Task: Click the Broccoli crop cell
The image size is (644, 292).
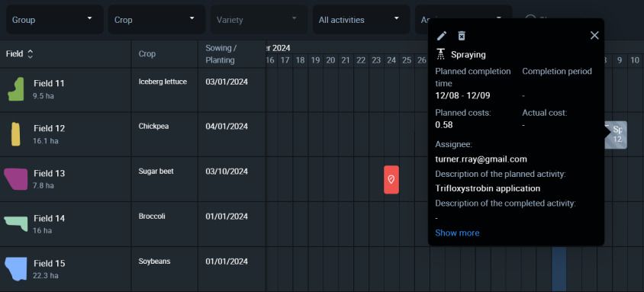Action: [x=152, y=216]
